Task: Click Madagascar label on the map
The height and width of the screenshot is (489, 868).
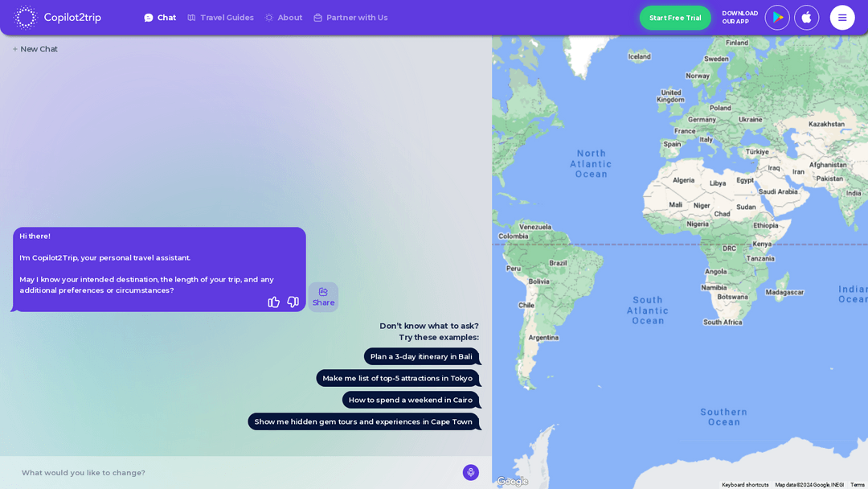Action: point(784,292)
